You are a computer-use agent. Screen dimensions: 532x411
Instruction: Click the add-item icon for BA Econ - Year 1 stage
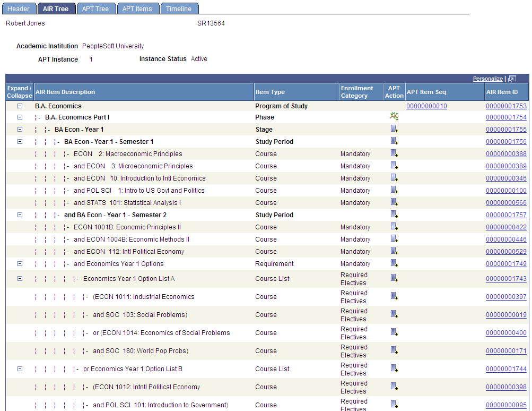click(394, 129)
